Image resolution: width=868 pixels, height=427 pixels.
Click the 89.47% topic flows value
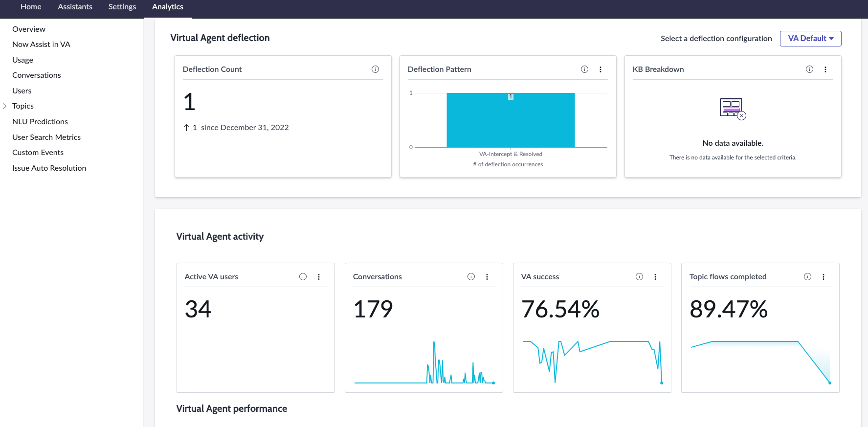click(729, 309)
